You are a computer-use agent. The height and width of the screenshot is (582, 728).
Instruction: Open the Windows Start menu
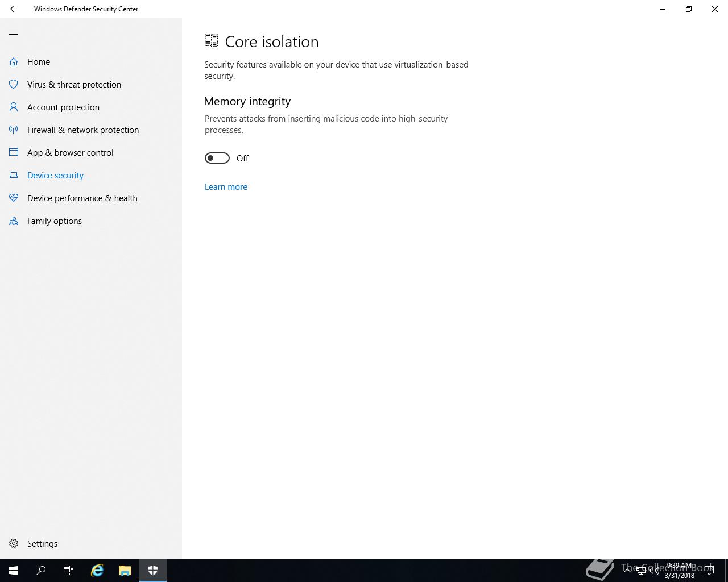(x=14, y=571)
